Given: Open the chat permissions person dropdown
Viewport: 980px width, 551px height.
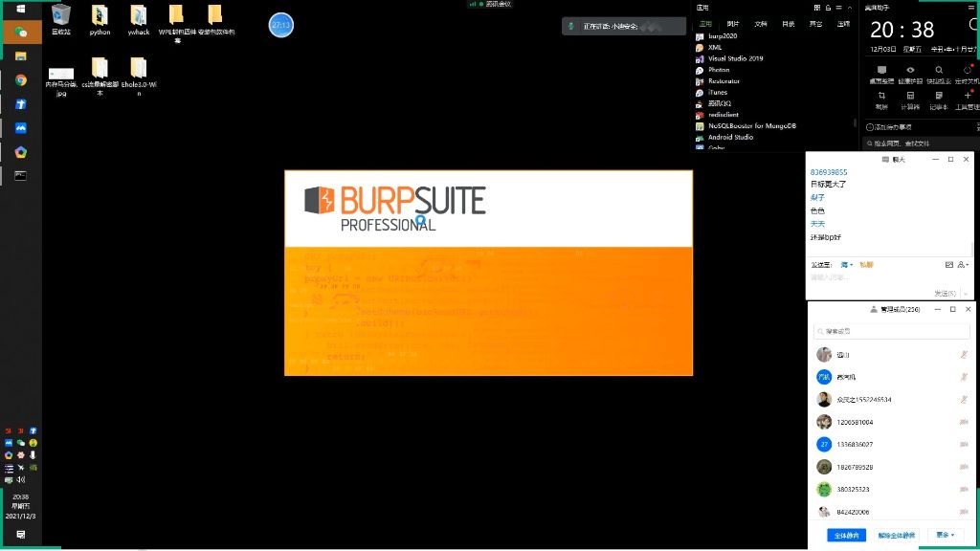Looking at the screenshot, I should click(963, 265).
